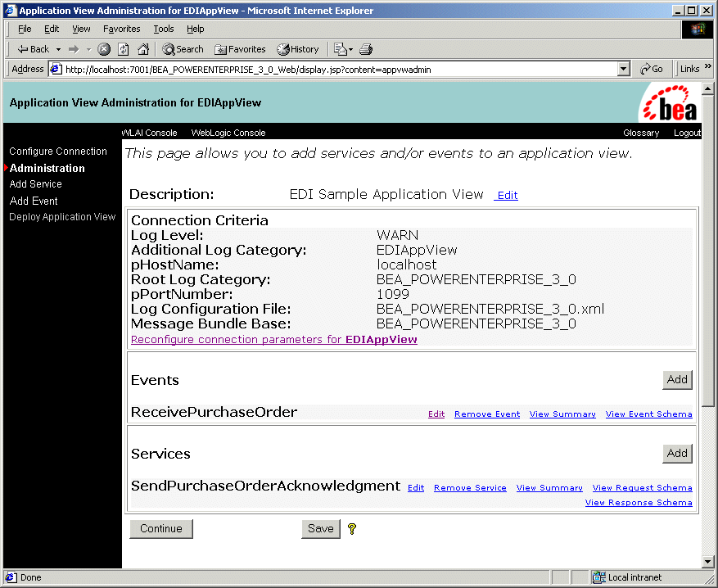
Task: Click the scrollbar up arrow
Action: 708,88
